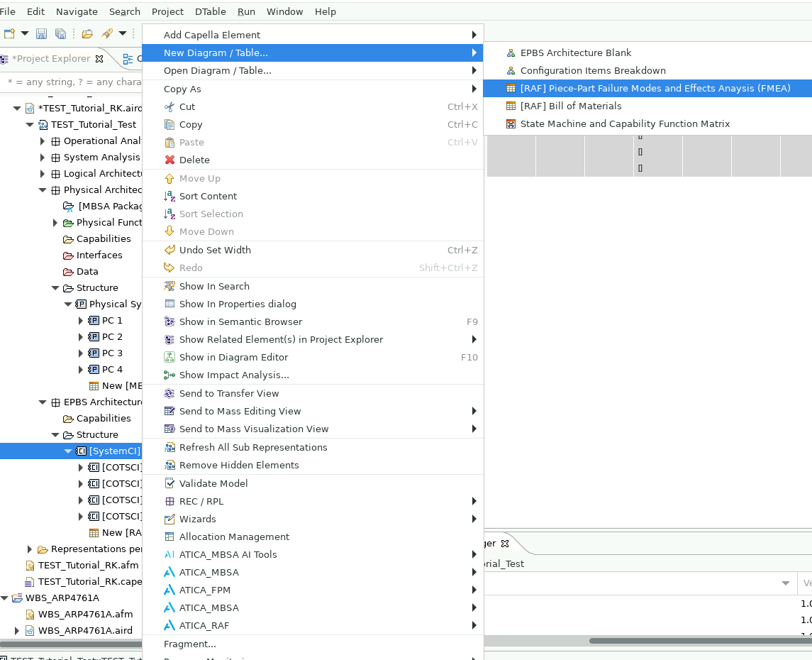Expand the PC 1 tree node
This screenshot has height=660, width=812.
click(81, 321)
